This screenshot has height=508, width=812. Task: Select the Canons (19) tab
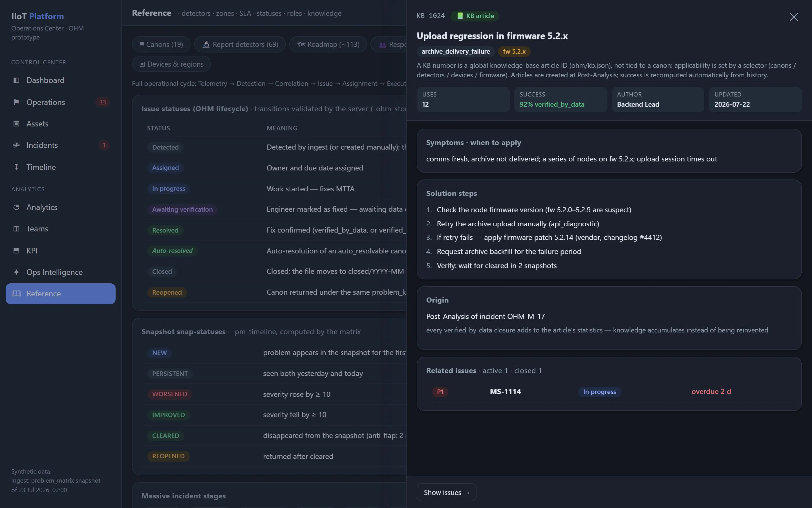(x=161, y=44)
